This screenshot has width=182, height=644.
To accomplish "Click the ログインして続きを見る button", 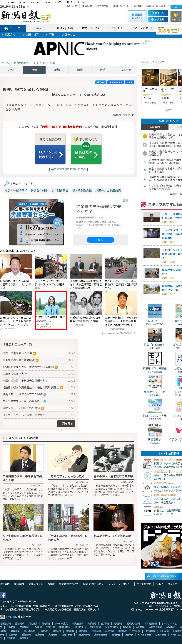I will [50, 154].
